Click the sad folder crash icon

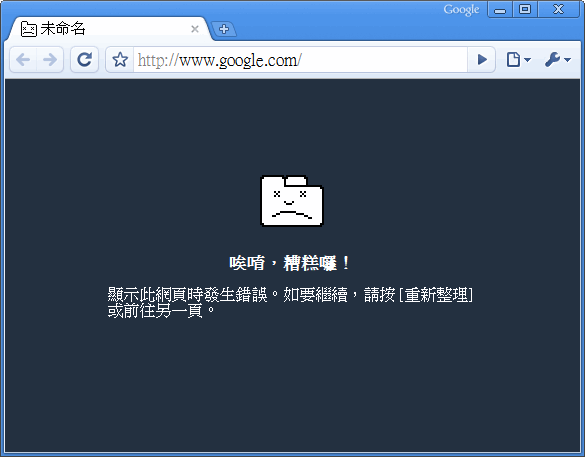pos(292,201)
